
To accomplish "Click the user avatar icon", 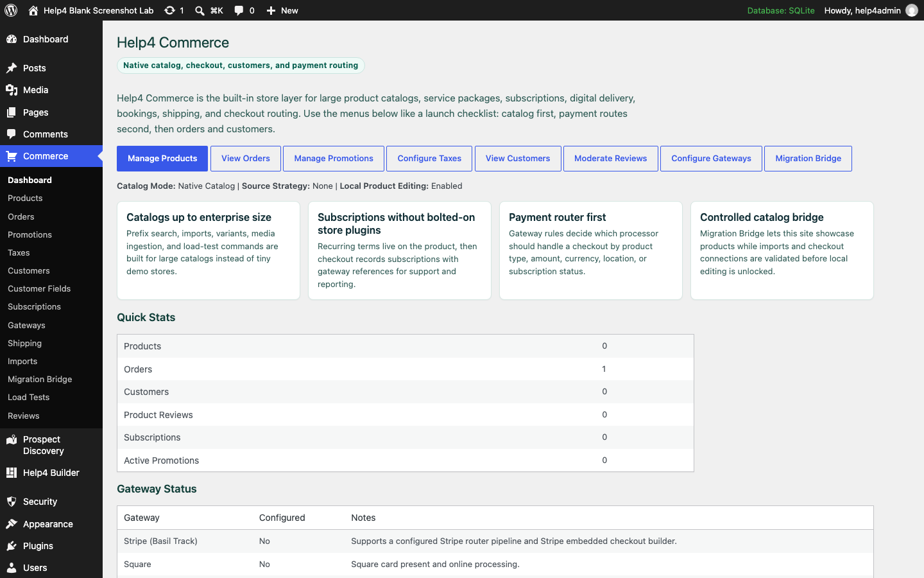I will (912, 10).
